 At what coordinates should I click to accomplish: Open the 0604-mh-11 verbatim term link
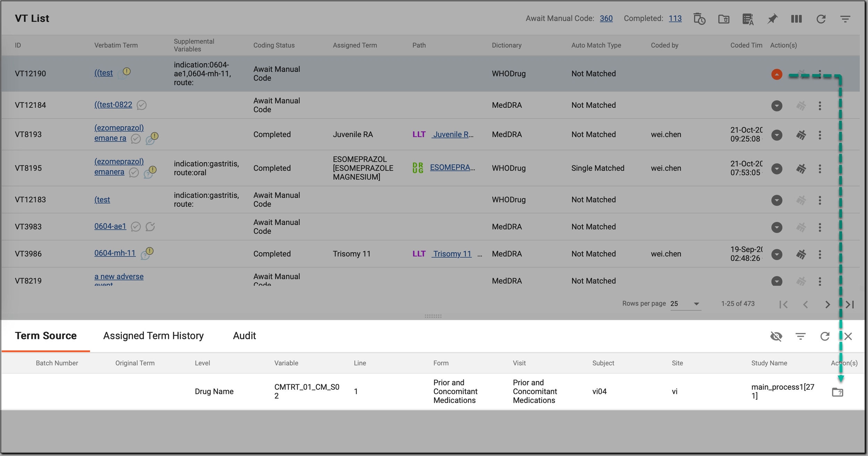(x=115, y=253)
